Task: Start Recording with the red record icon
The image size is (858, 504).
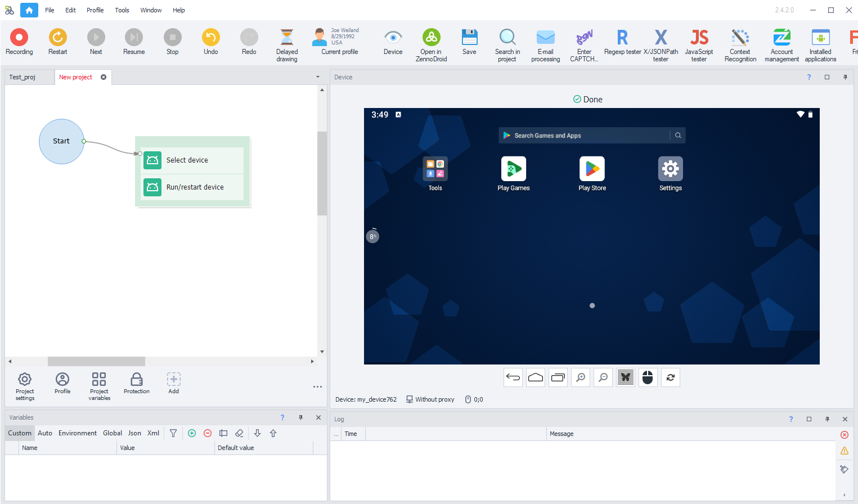Action: click(x=19, y=38)
